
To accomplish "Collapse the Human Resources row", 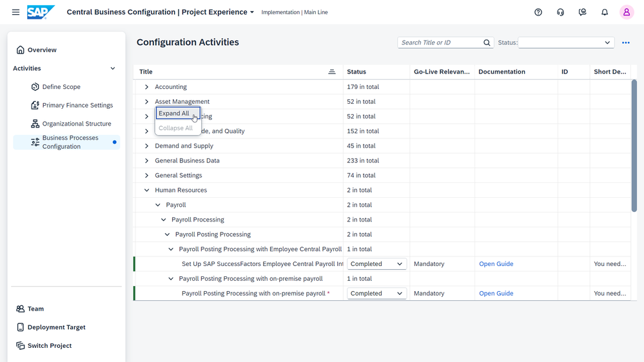I will point(146,191).
